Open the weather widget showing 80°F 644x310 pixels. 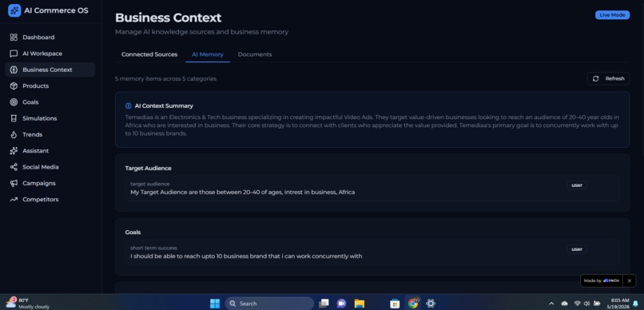(28, 304)
